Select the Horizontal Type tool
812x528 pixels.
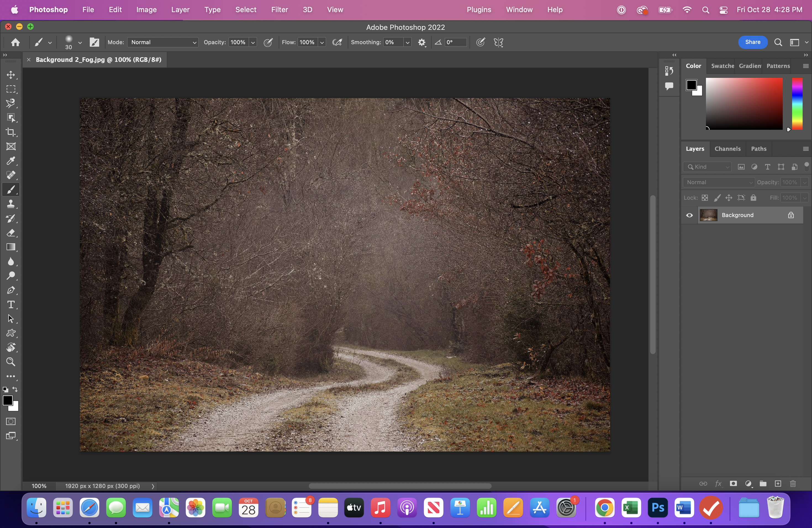(x=11, y=305)
